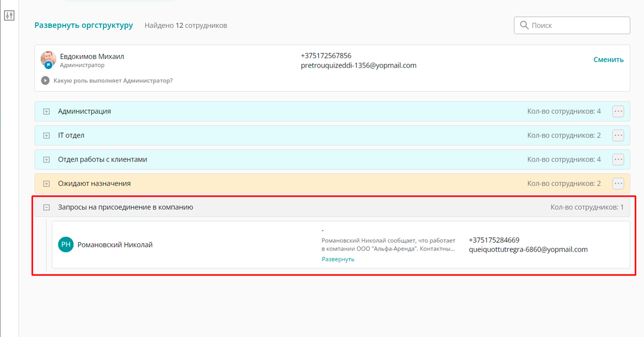
Task: Click employee count of Администрация row
Action: pyautogui.click(x=564, y=112)
